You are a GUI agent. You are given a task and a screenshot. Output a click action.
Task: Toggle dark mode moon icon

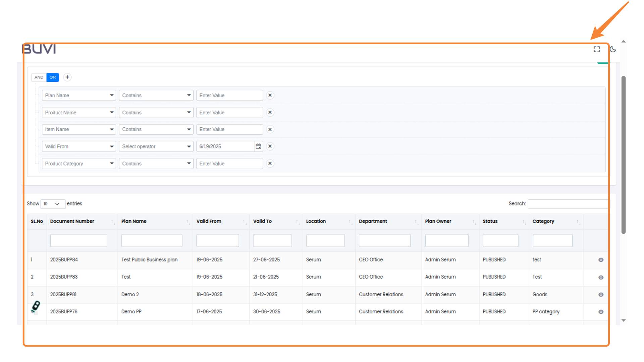(x=613, y=49)
